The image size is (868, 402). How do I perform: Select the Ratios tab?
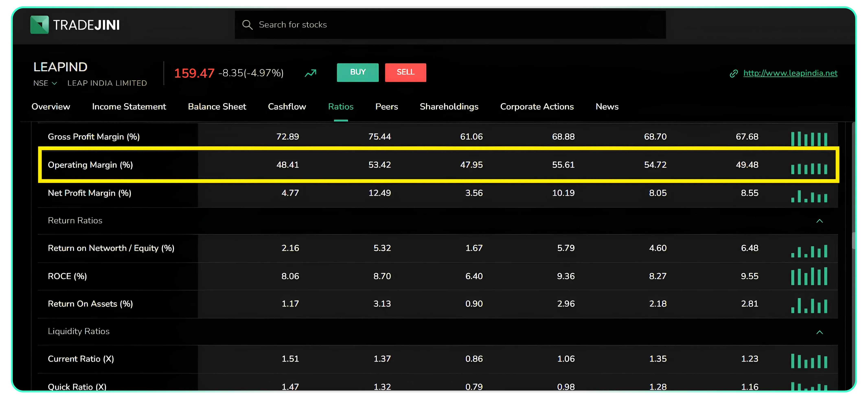(341, 106)
